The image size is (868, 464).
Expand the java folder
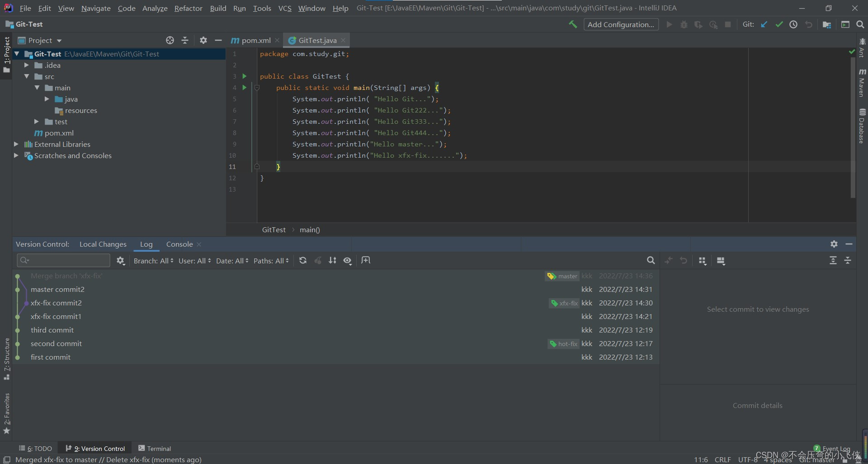pos(47,99)
